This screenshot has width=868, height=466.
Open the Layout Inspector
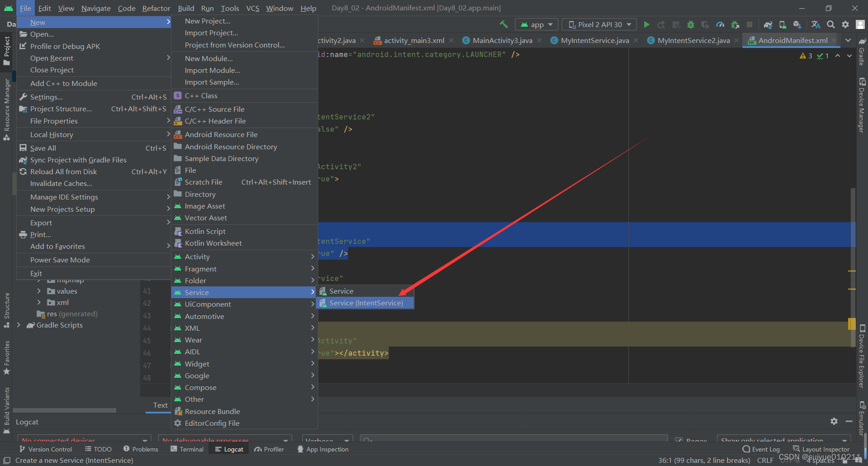pyautogui.click(x=826, y=449)
